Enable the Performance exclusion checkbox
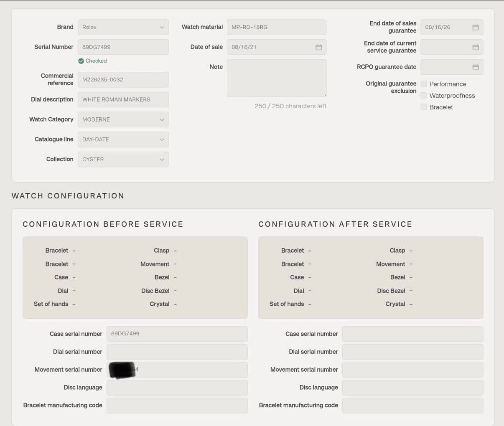 [424, 84]
